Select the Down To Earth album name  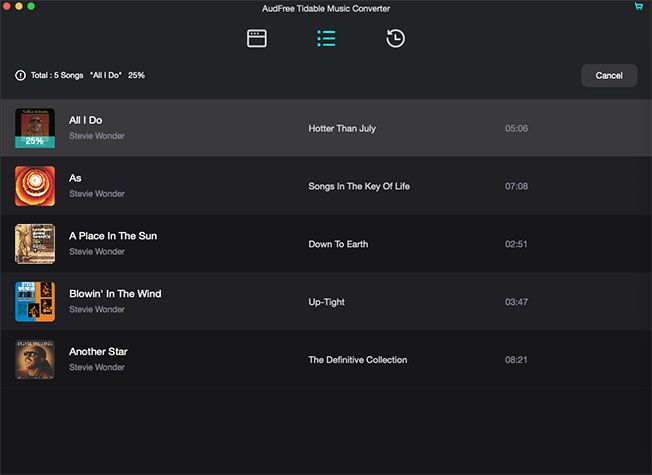(x=338, y=244)
